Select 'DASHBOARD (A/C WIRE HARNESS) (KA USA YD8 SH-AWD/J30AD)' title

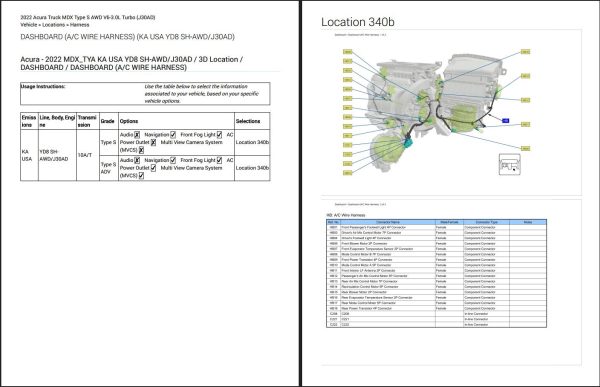[x=127, y=37]
